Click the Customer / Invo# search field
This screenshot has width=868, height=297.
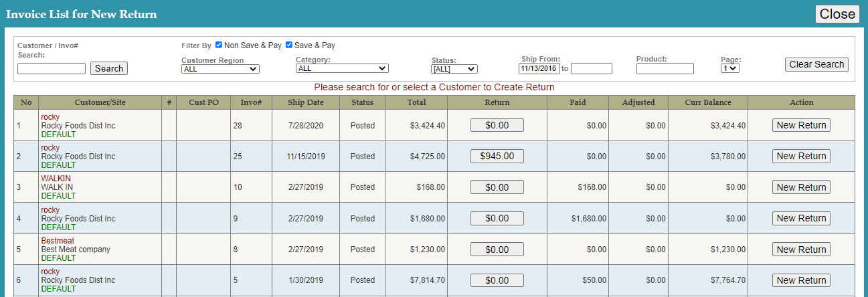52,68
